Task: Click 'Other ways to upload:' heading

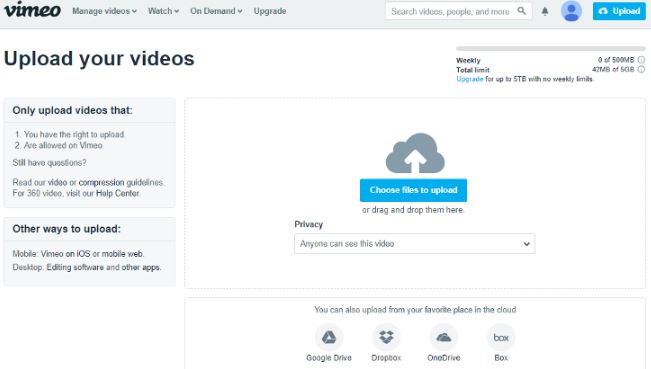Action: (x=66, y=229)
